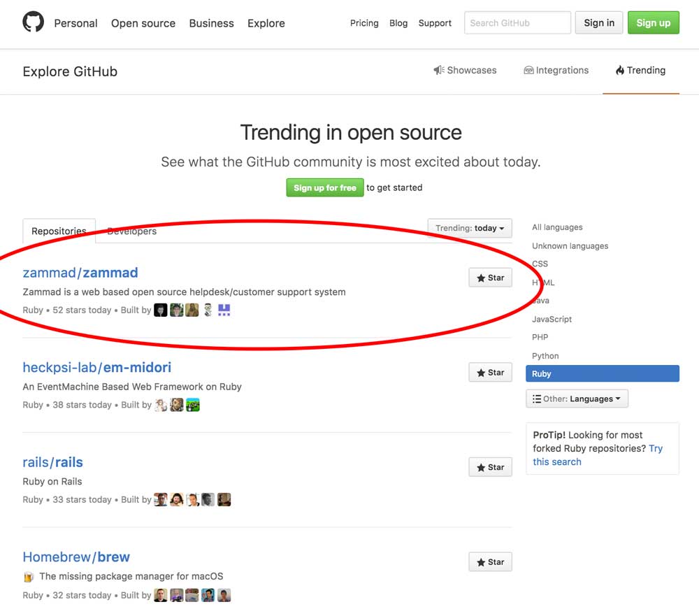Click the green avatar of em-midori

click(x=193, y=405)
